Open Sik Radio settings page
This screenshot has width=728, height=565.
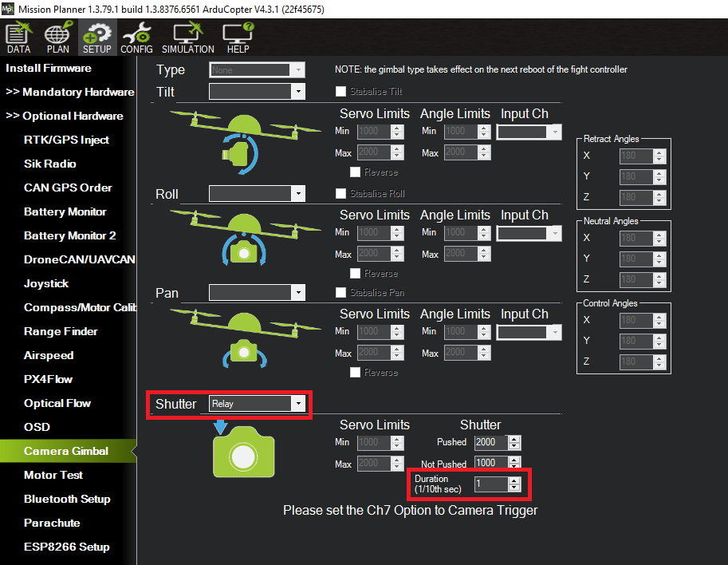click(49, 164)
